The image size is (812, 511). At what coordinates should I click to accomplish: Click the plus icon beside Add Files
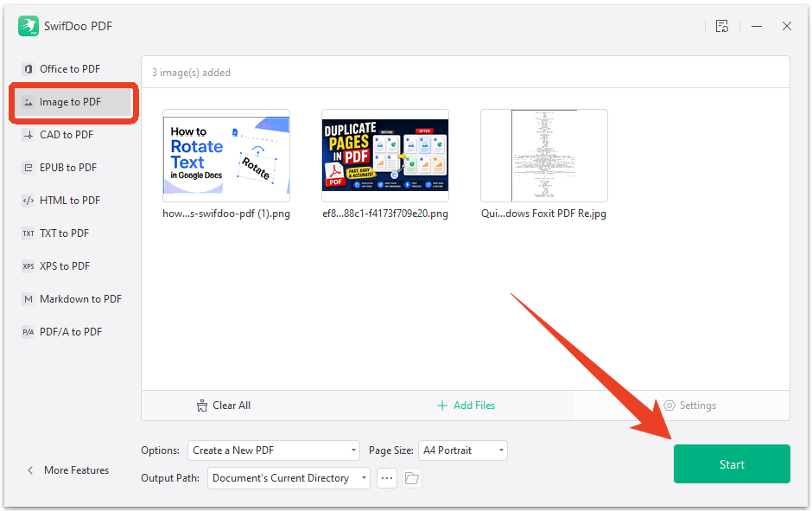click(441, 406)
